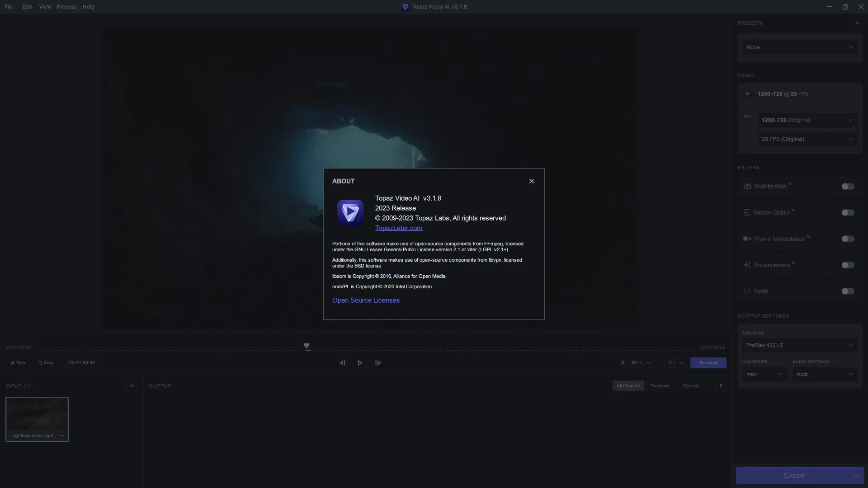Step forward one frame
Viewport: 868px width, 488px height.
tap(378, 363)
